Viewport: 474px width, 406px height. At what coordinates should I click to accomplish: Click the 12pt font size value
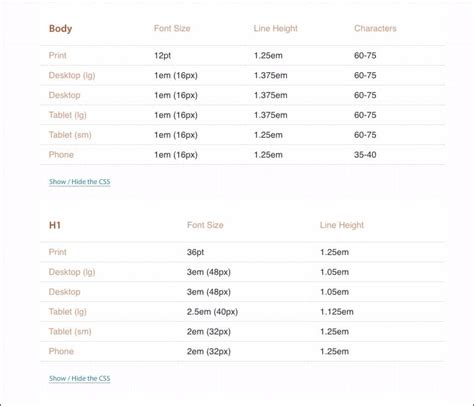click(162, 56)
